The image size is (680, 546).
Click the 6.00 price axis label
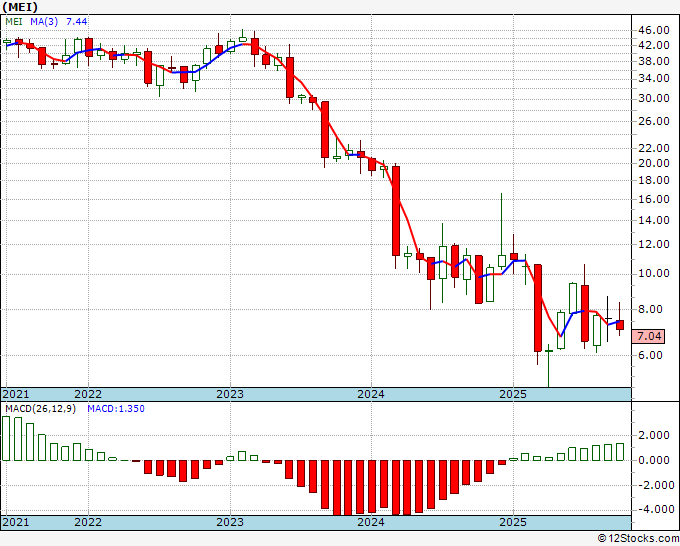[x=650, y=355]
